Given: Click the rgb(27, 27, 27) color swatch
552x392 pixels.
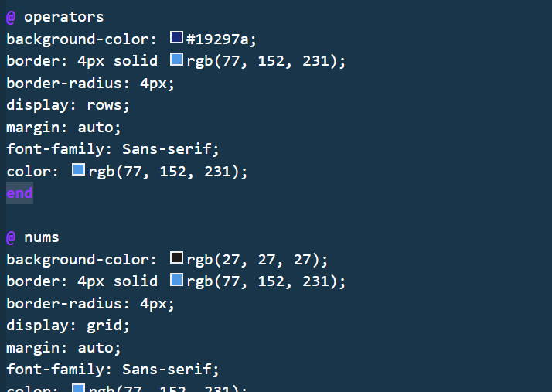Looking at the screenshot, I should coord(176,258).
